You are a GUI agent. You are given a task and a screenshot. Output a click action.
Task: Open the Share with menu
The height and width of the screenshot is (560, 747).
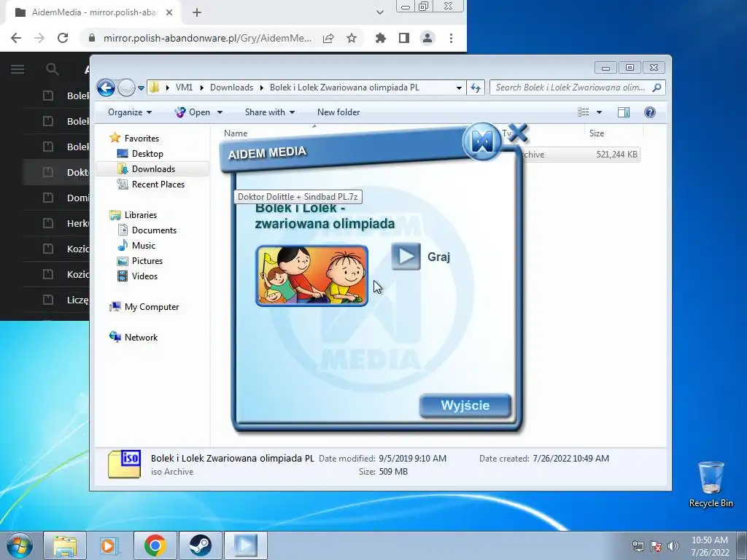tap(270, 112)
